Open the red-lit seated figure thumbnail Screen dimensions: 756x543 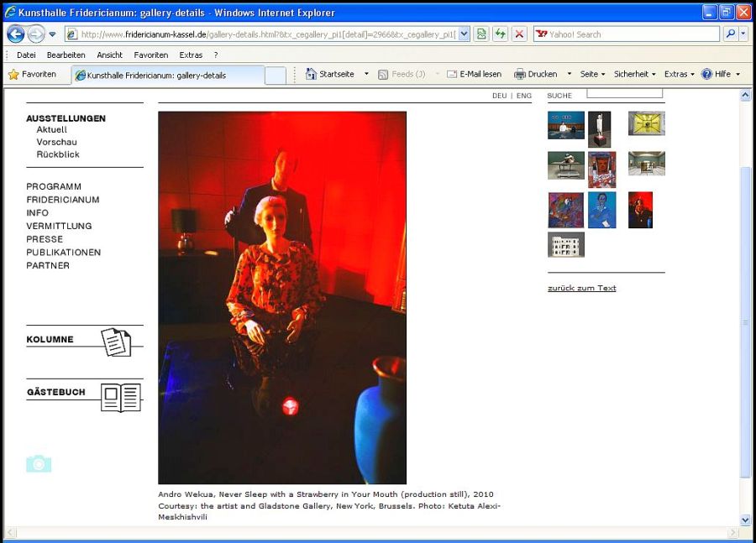(640, 210)
